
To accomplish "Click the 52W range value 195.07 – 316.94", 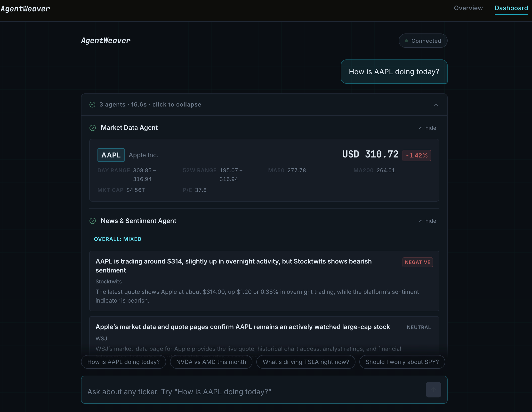I will 231,175.
